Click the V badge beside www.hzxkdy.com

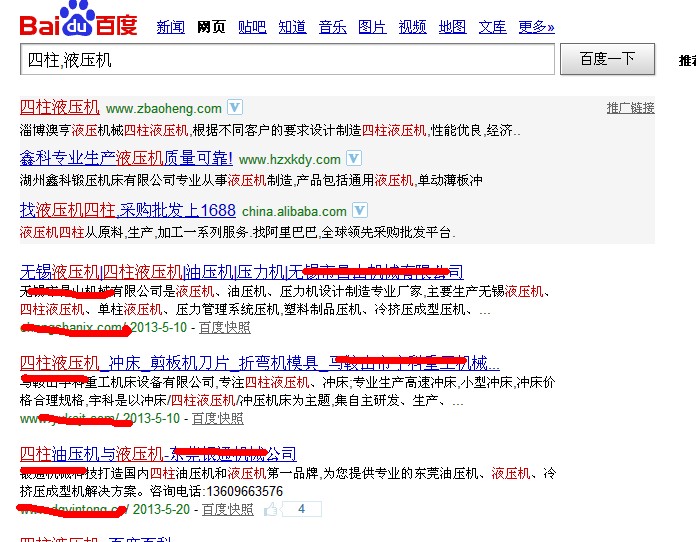point(354,158)
